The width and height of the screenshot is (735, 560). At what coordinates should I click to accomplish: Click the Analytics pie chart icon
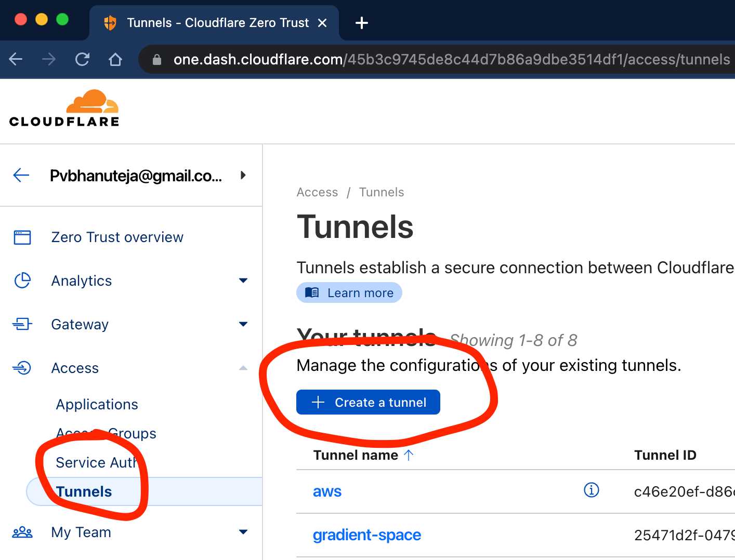22,281
